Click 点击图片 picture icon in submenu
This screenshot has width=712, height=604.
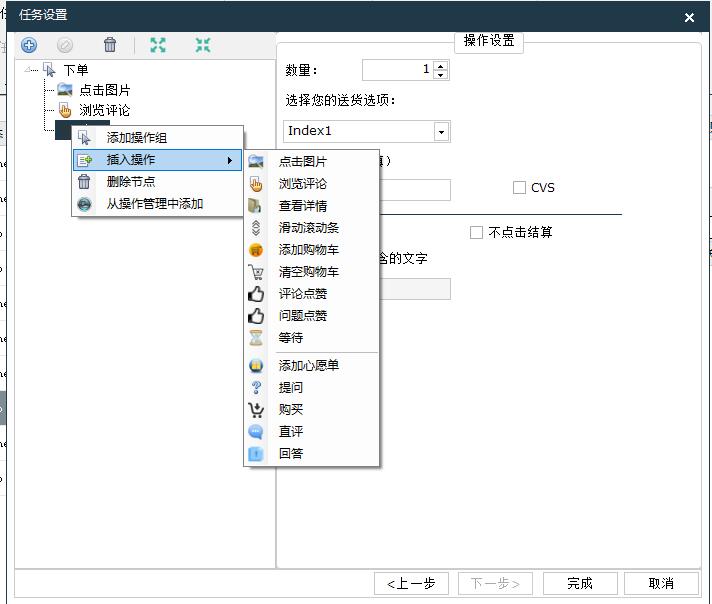point(256,161)
